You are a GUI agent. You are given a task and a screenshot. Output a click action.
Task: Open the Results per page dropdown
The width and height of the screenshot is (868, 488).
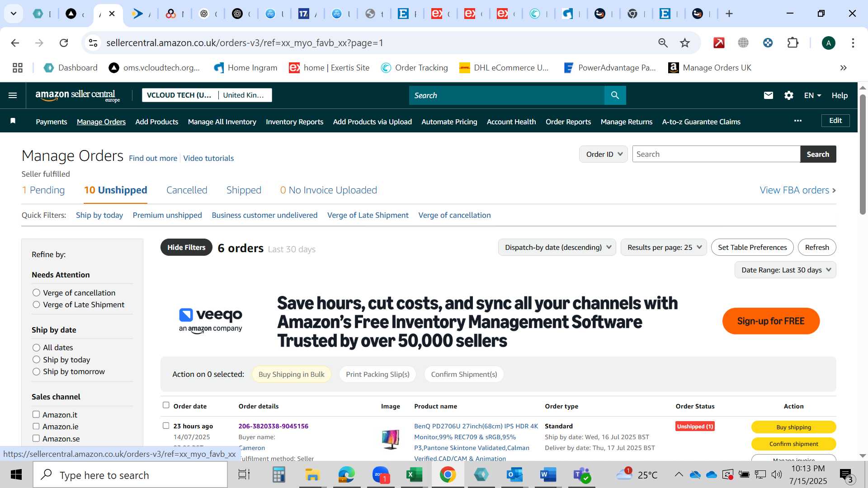tap(664, 247)
